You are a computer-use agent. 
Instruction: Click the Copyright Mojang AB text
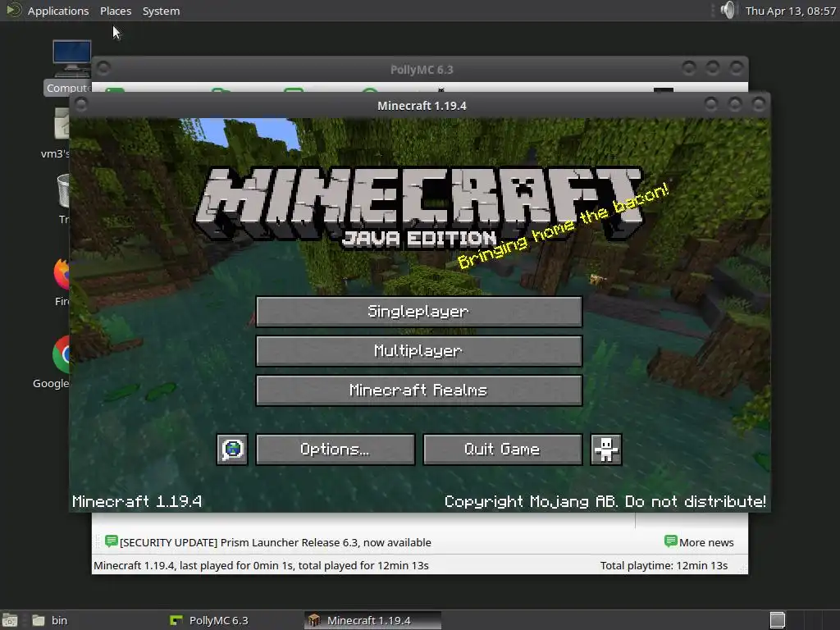605,501
